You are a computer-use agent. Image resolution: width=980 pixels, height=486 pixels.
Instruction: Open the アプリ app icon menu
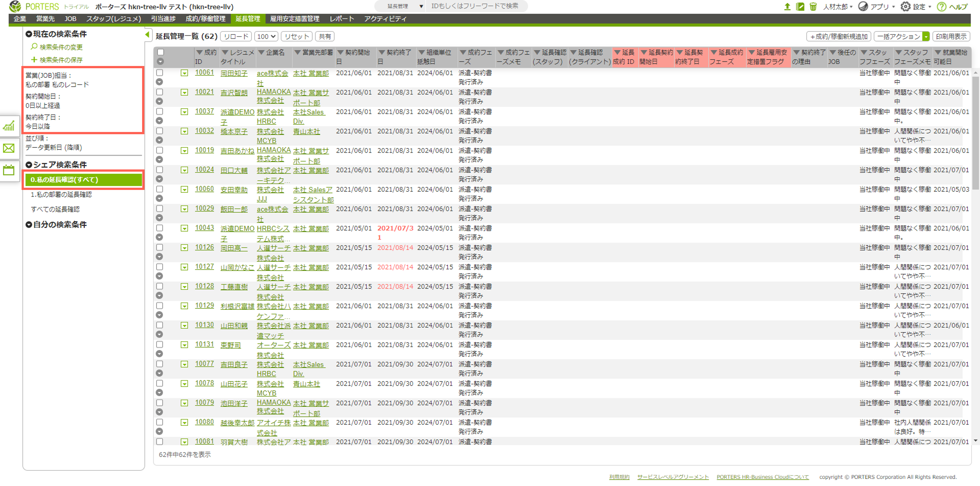coord(863,6)
